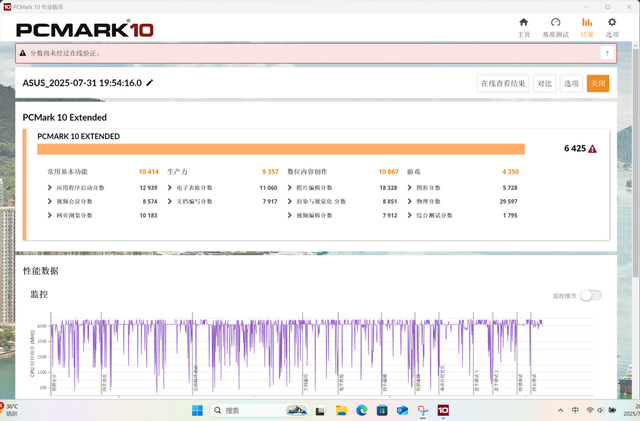Screen dimensions: 640x421
Task: Open Microsoft Store from the taskbar
Action: pyautogui.click(x=382, y=410)
